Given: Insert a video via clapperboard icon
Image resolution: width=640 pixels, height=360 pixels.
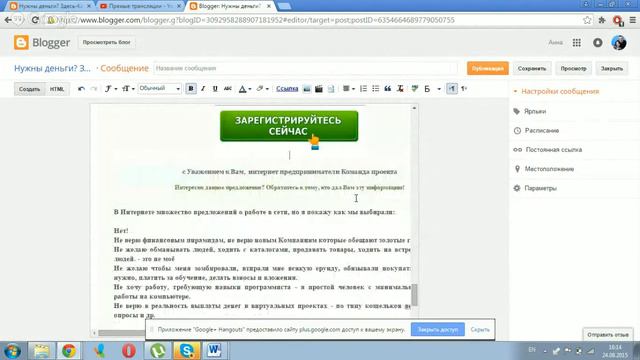Looking at the screenshot, I should click(x=319, y=89).
